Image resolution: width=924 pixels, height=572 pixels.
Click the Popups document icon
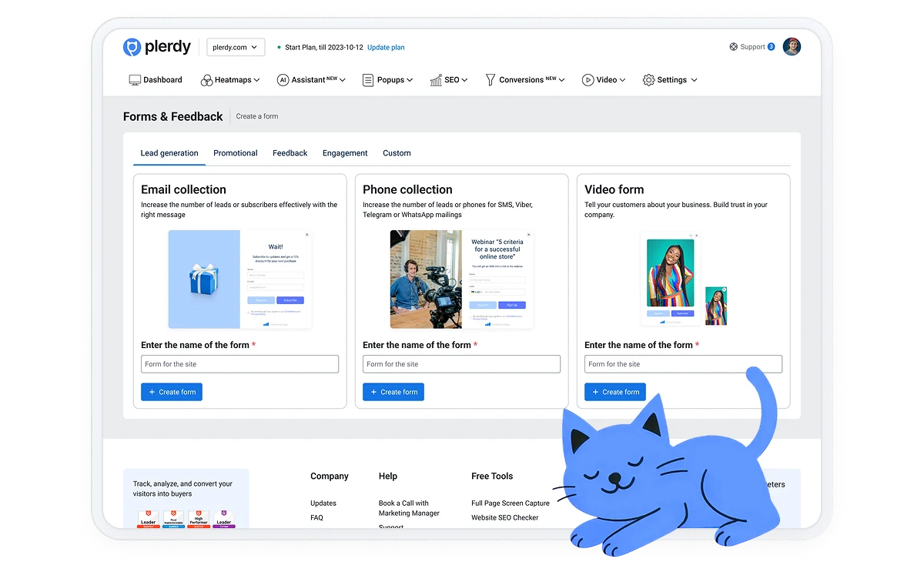(368, 80)
